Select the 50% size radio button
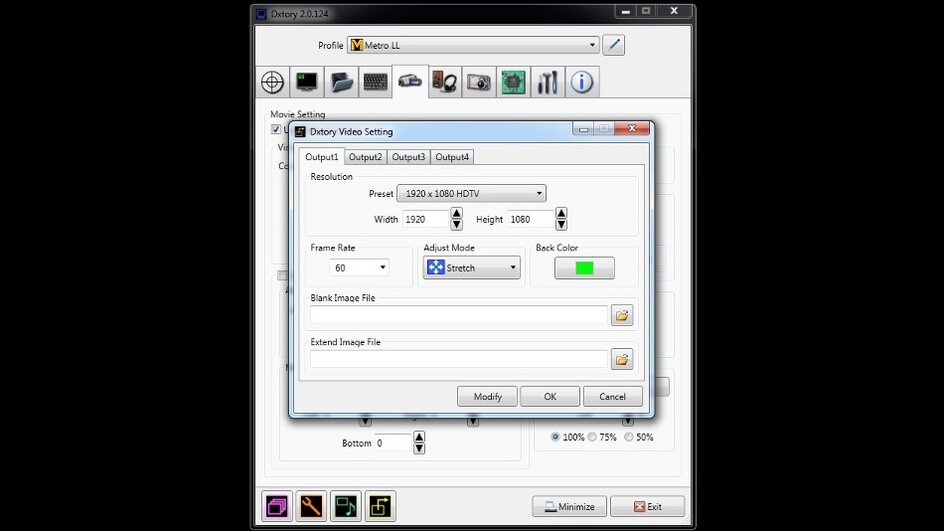The width and height of the screenshot is (944, 531). (x=629, y=437)
